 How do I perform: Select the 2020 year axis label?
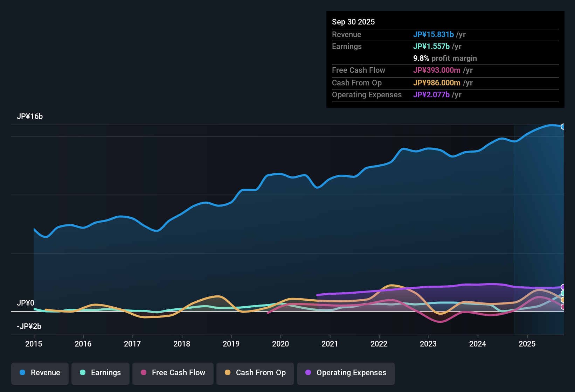click(280, 344)
